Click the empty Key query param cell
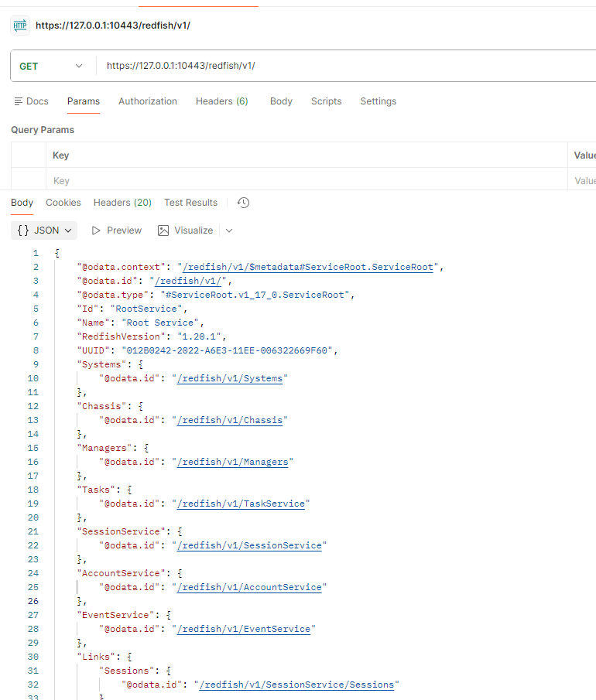 306,181
